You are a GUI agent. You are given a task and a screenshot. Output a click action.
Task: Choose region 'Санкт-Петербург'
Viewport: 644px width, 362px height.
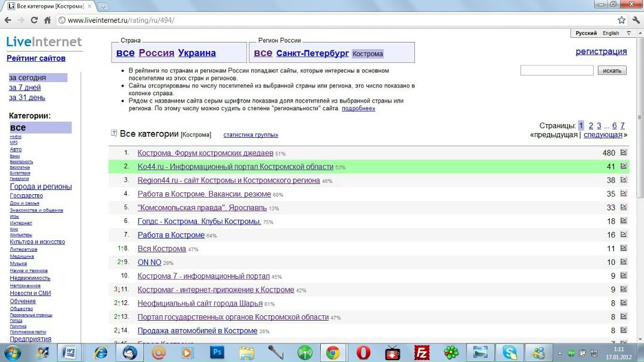[312, 53]
